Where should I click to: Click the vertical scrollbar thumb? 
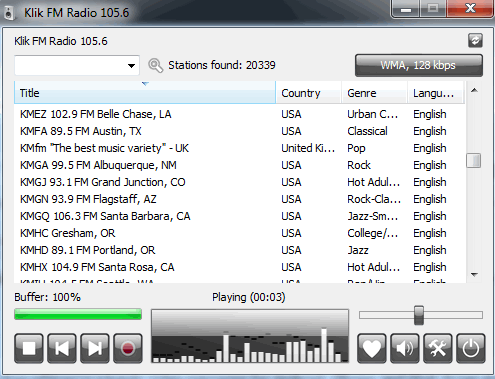(474, 161)
